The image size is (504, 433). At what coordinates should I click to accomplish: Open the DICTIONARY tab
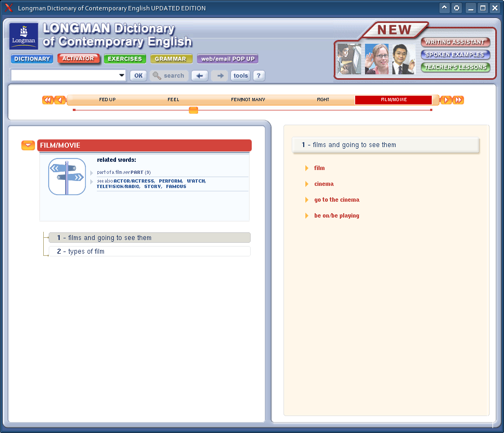click(x=32, y=59)
